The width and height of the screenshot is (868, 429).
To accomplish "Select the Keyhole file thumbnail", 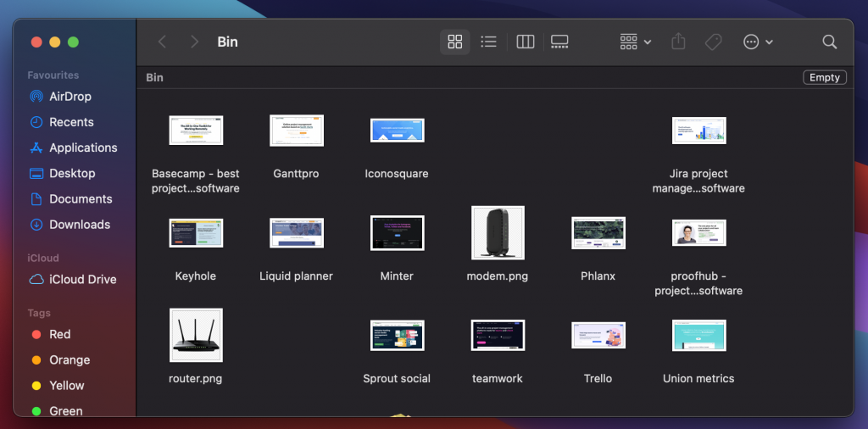I will (196, 232).
